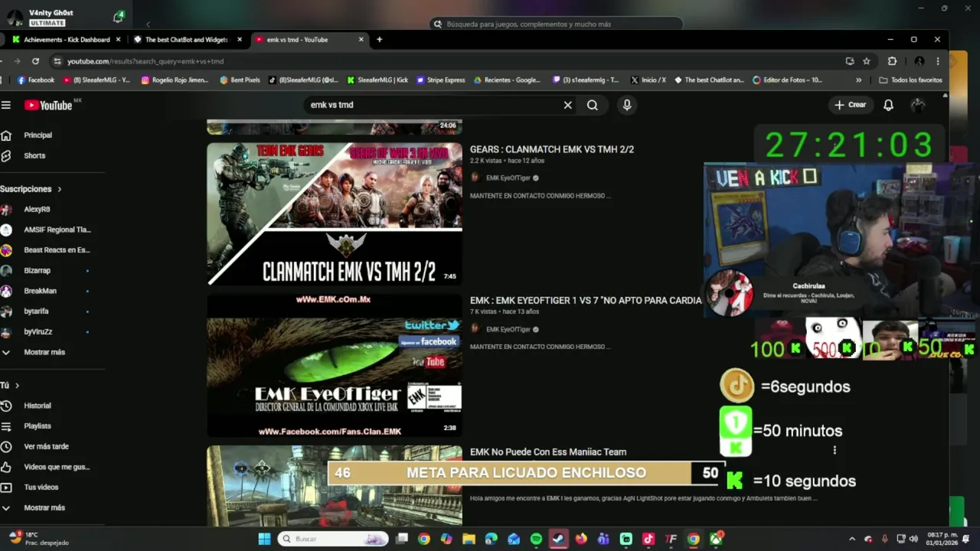Screen dimensions: 980x551
Task: Open SleeaferMLG | Kick bookmark
Action: coord(377,80)
